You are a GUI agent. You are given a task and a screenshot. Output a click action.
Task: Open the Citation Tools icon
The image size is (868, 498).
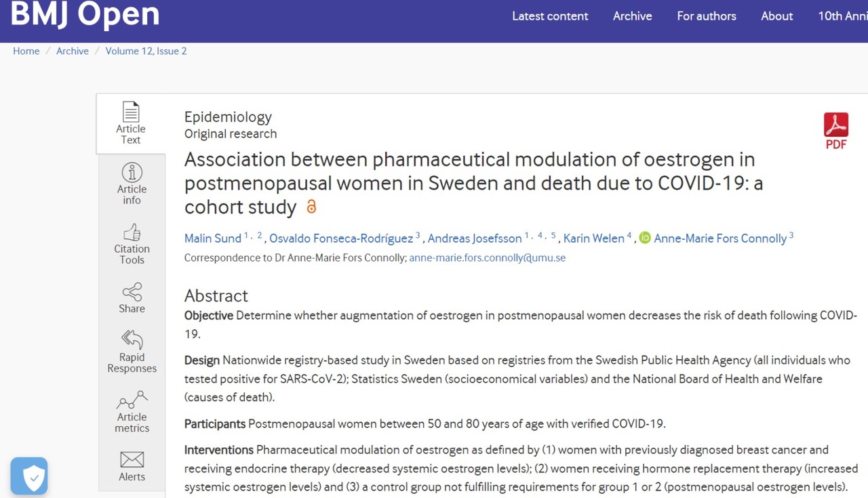[x=132, y=233]
